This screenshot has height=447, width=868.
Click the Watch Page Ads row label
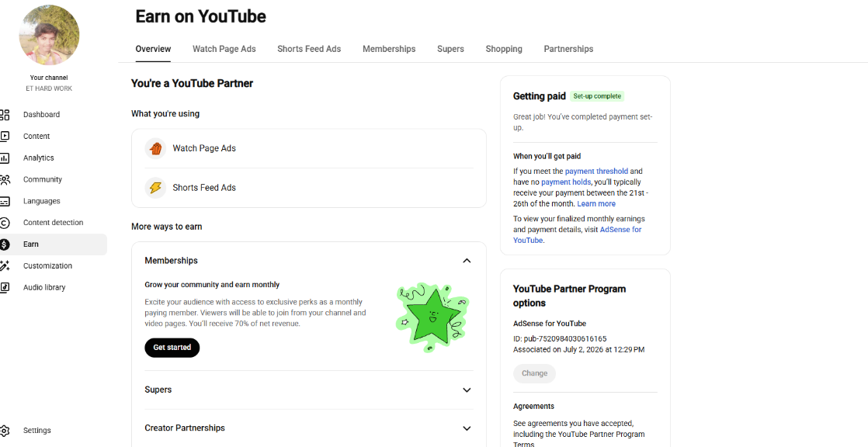click(x=204, y=148)
